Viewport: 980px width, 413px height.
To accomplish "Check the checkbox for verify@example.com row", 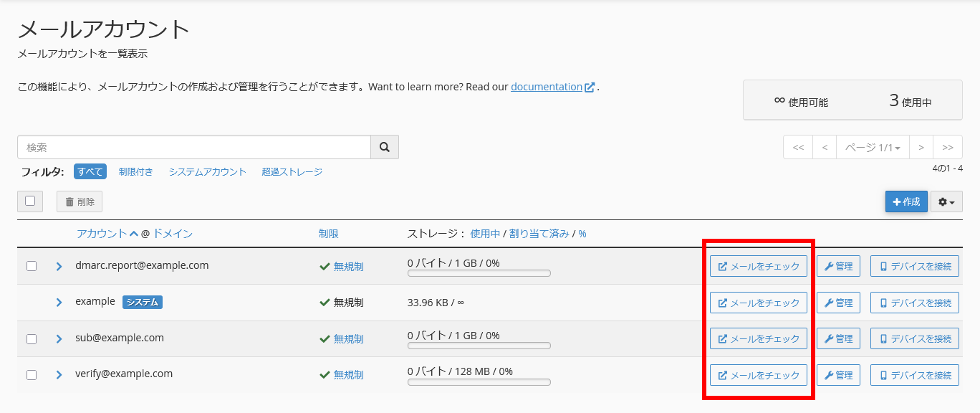I will coord(30,374).
